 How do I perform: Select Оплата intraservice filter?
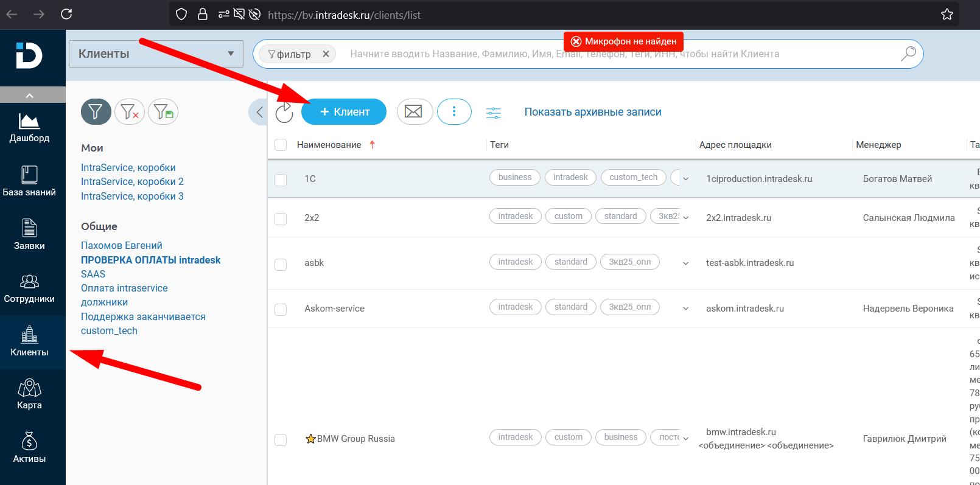click(124, 288)
